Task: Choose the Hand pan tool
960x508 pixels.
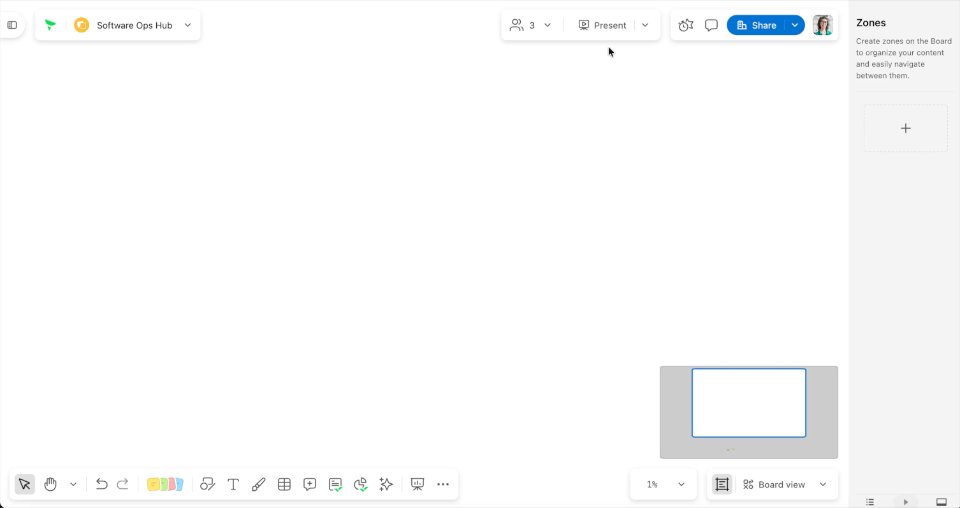Action: pyautogui.click(x=50, y=484)
